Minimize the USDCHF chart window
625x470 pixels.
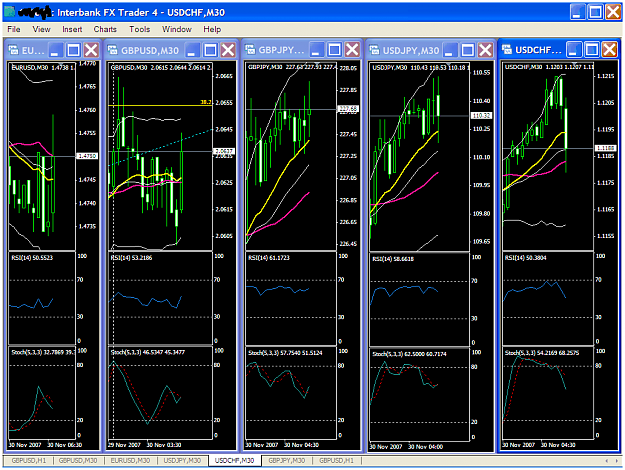pos(574,50)
